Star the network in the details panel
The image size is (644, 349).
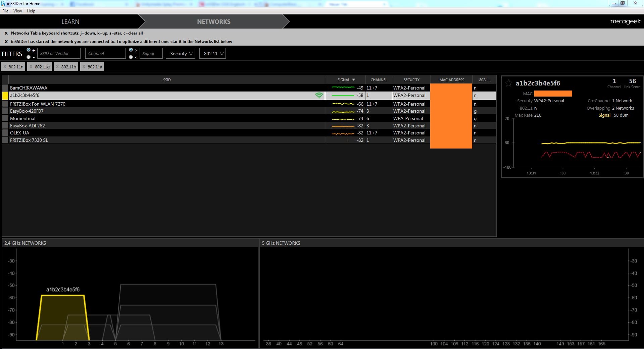(508, 83)
